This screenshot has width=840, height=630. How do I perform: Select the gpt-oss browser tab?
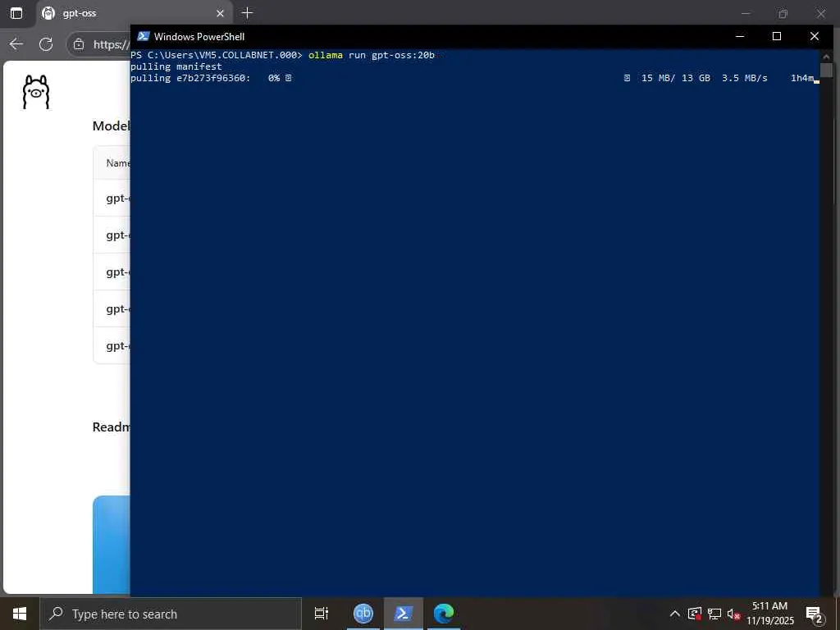(x=134, y=13)
